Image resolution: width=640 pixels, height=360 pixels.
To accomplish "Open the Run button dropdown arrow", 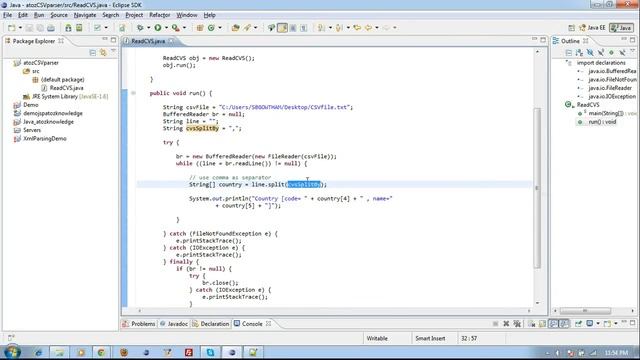I will [x=166, y=28].
